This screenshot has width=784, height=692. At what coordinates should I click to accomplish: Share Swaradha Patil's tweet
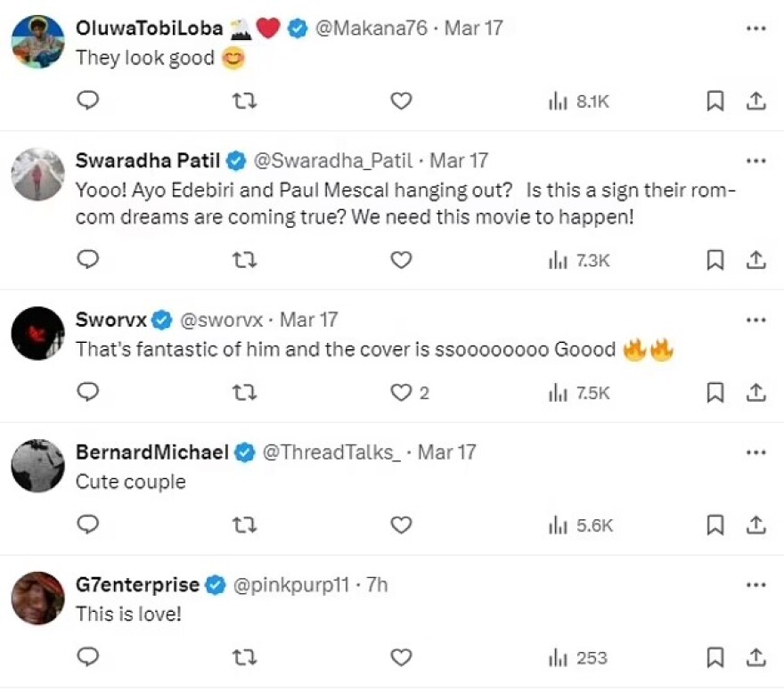tap(755, 259)
